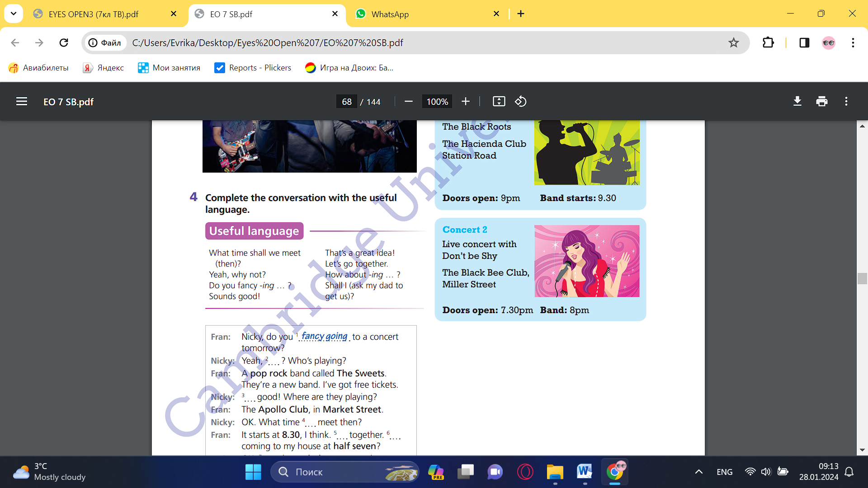Close the EO 7 SB.pdf tab
Viewport: 868px width, 488px height.
335,14
